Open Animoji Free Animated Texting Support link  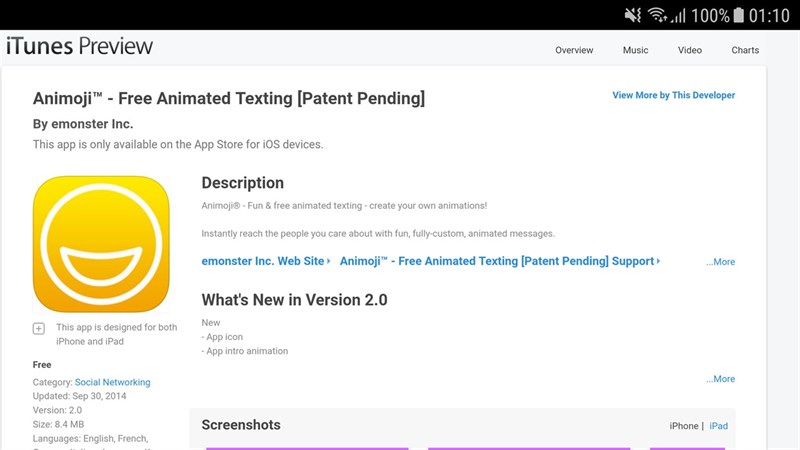[x=498, y=261]
